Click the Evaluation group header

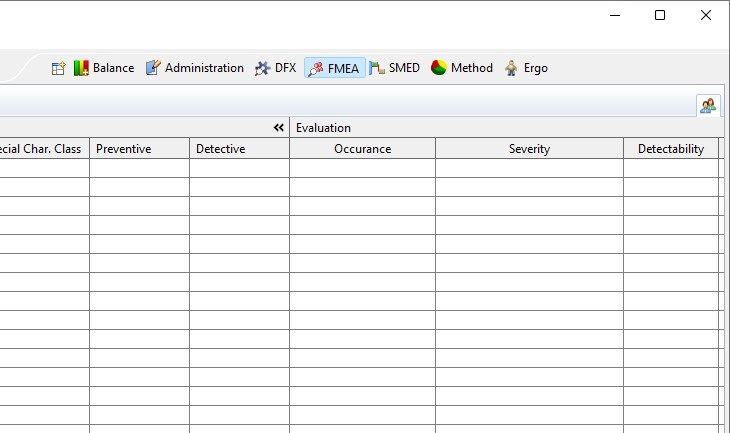click(323, 128)
